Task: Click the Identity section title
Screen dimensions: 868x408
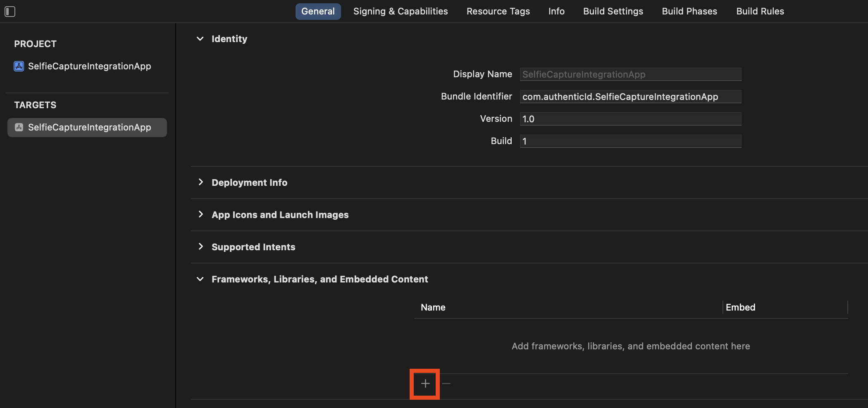Action: pyautogui.click(x=229, y=39)
